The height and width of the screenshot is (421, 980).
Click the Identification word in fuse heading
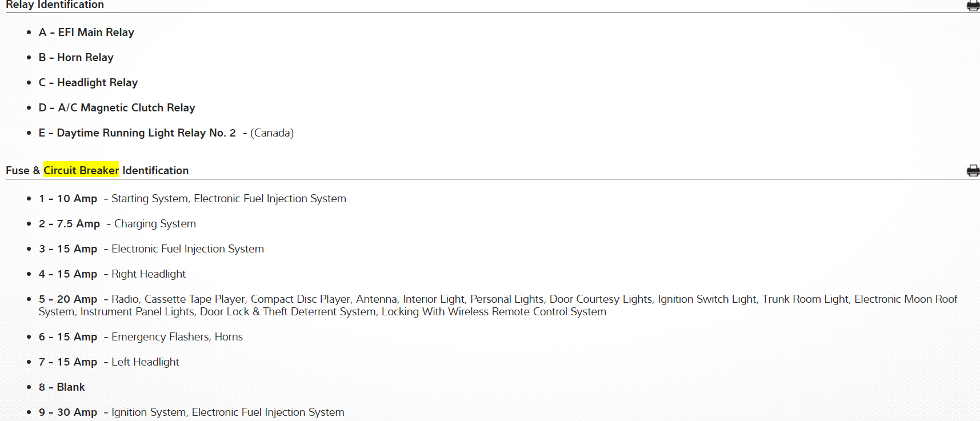coord(155,170)
